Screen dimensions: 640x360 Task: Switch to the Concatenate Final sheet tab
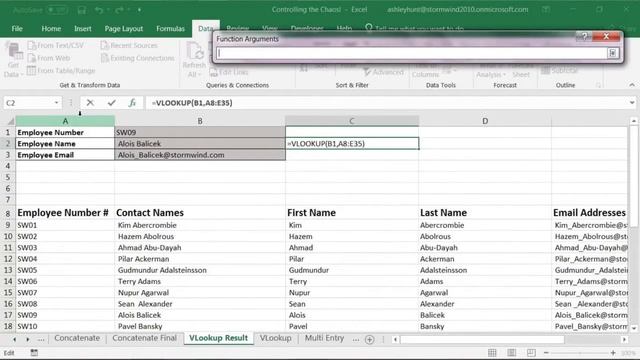click(x=144, y=338)
